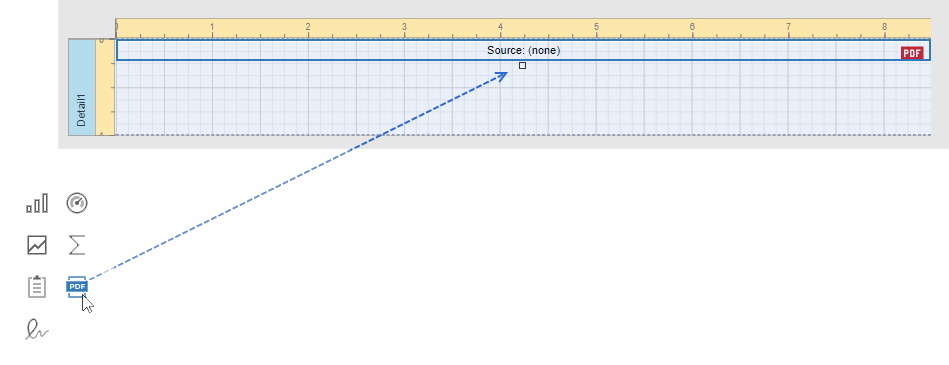Click the 'Source: (none)' text
Image resolution: width=949 pixels, height=365 pixels.
tap(524, 50)
